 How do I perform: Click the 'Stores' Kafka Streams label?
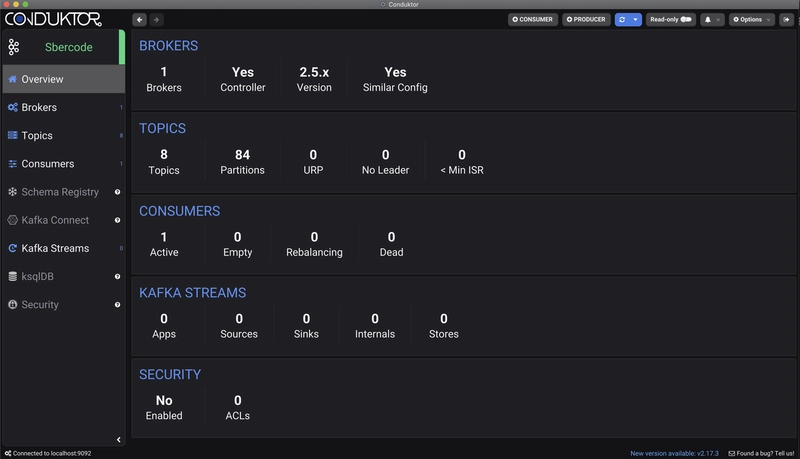(x=443, y=334)
